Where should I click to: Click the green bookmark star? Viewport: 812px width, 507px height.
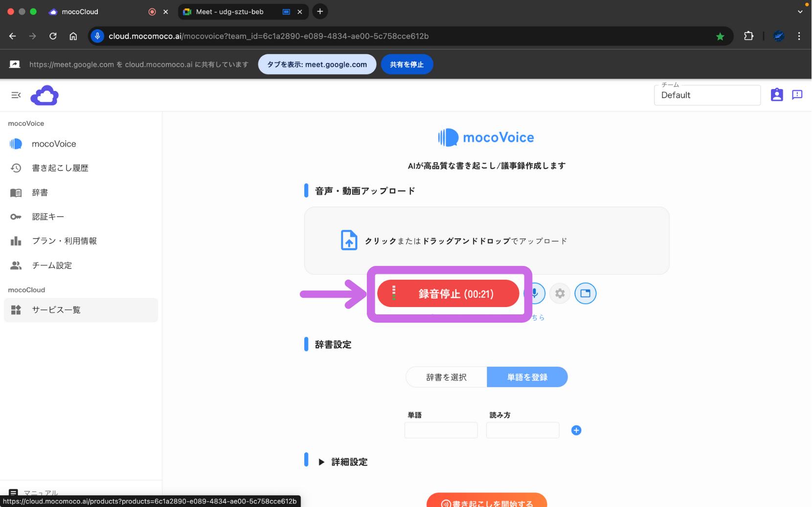720,36
